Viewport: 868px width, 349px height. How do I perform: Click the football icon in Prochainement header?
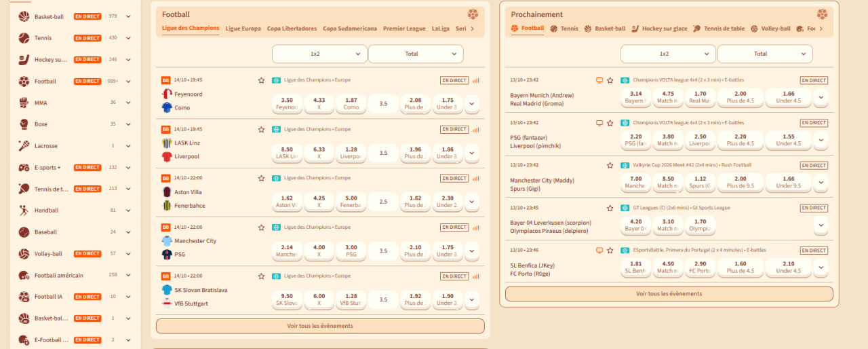(822, 14)
